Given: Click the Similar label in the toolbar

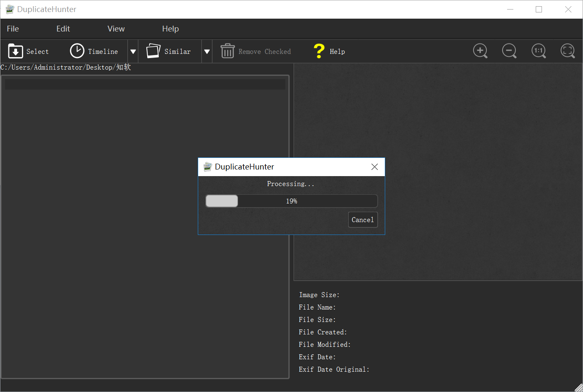Looking at the screenshot, I should coord(177,51).
